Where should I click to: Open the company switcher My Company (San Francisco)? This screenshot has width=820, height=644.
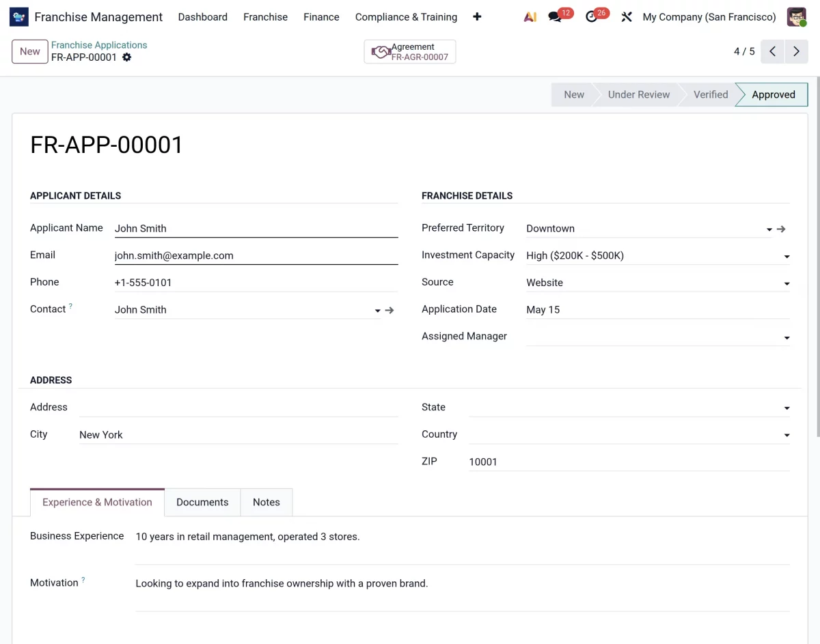click(709, 17)
